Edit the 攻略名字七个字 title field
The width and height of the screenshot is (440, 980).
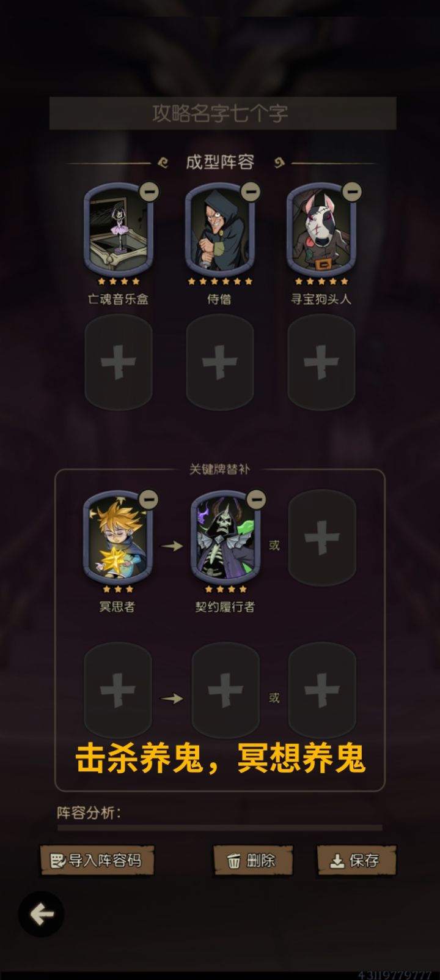pyautogui.click(x=222, y=113)
